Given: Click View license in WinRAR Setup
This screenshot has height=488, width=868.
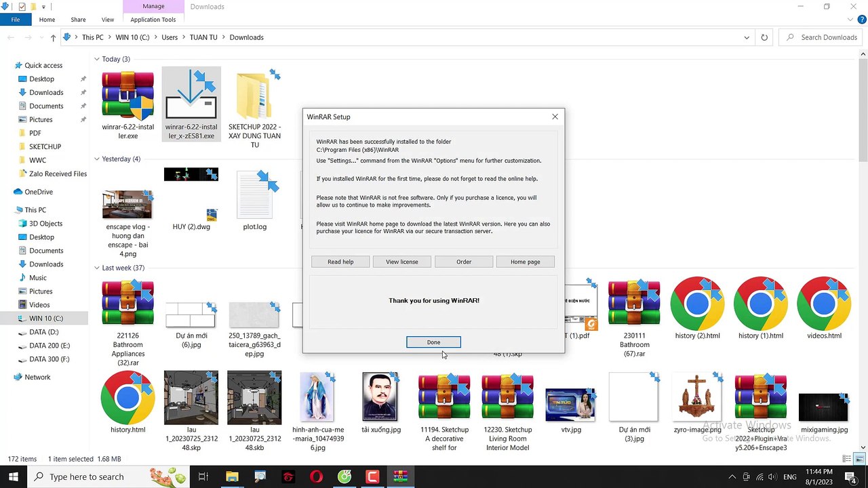Looking at the screenshot, I should point(402,262).
